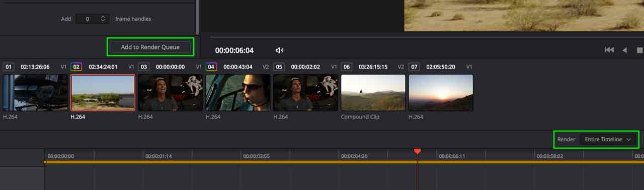The image size is (644, 190).
Task: Click clip number badge 06
Action: [x=346, y=67]
